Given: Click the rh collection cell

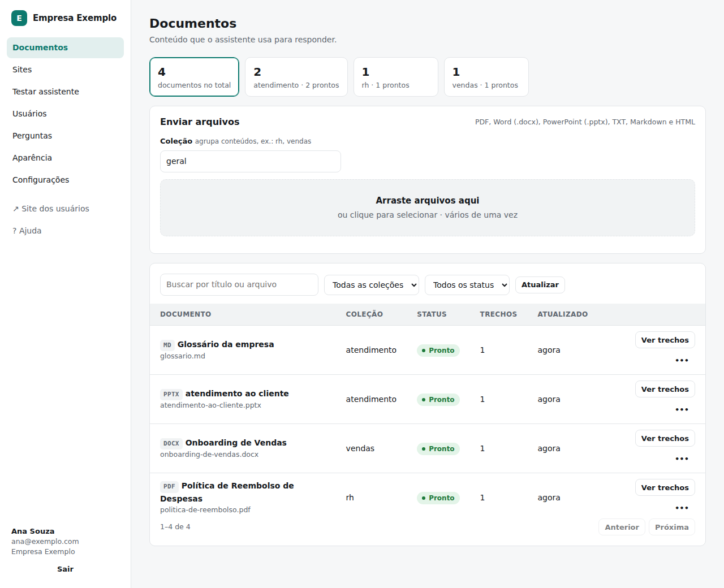Looking at the screenshot, I should point(350,498).
